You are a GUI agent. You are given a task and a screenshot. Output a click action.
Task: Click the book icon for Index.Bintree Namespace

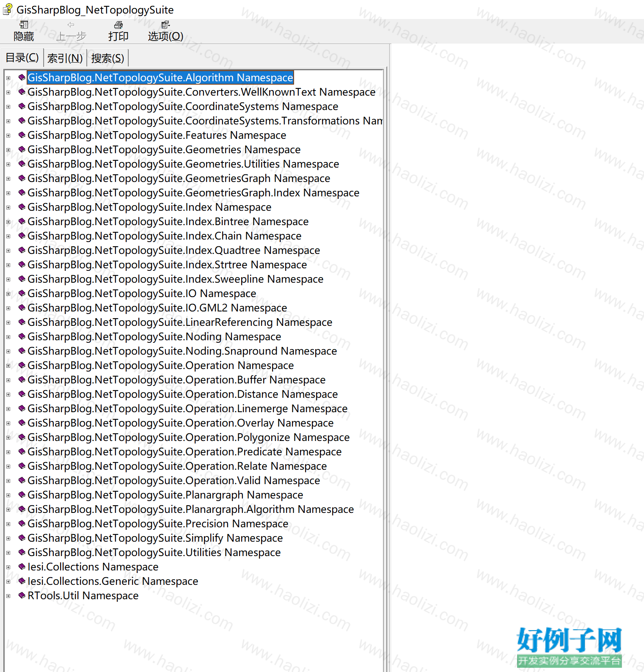(22, 221)
